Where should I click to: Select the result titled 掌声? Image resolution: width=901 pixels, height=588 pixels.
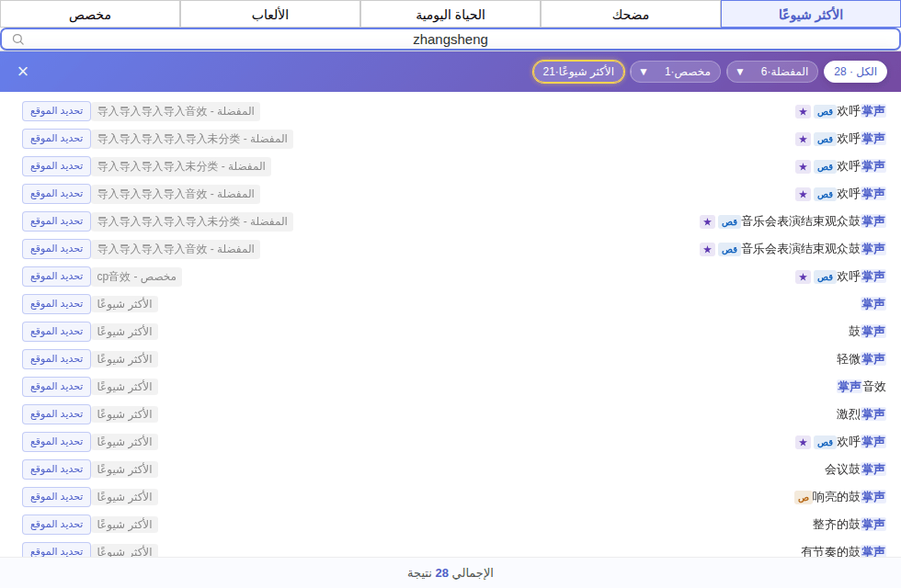pyautogui.click(x=873, y=304)
